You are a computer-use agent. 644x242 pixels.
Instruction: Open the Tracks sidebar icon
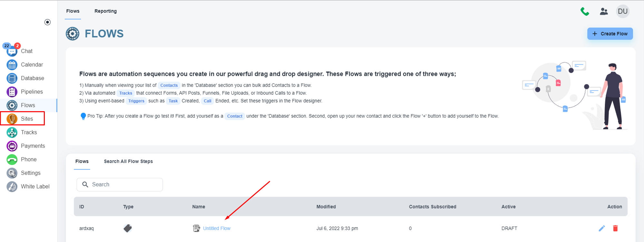click(x=12, y=132)
